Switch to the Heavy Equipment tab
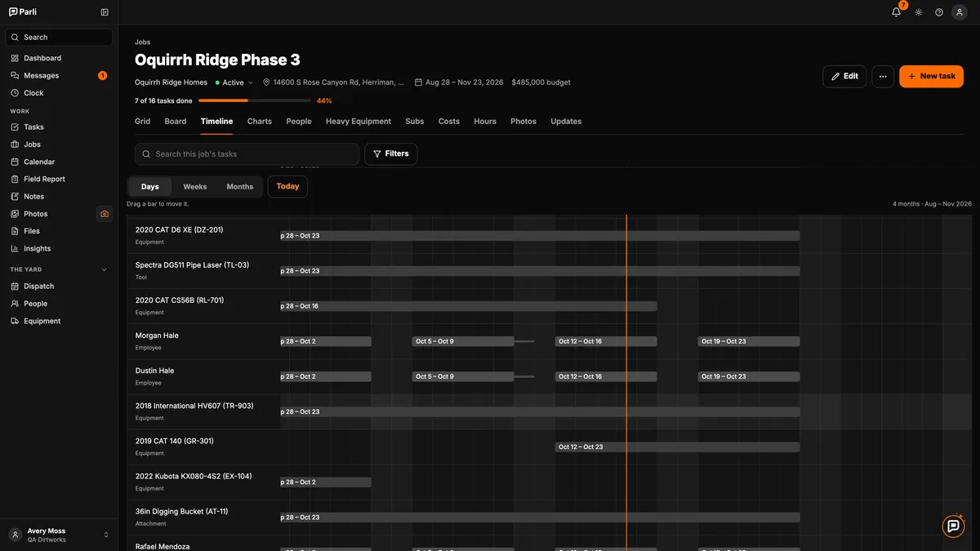Viewport: 980px width, 551px height. 359,121
